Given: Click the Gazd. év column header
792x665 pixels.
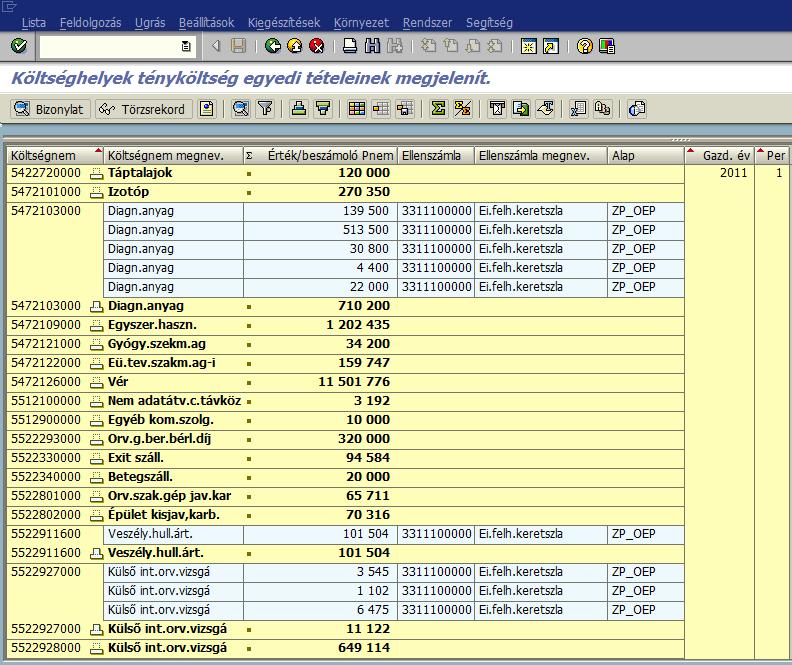Looking at the screenshot, I should [719, 156].
